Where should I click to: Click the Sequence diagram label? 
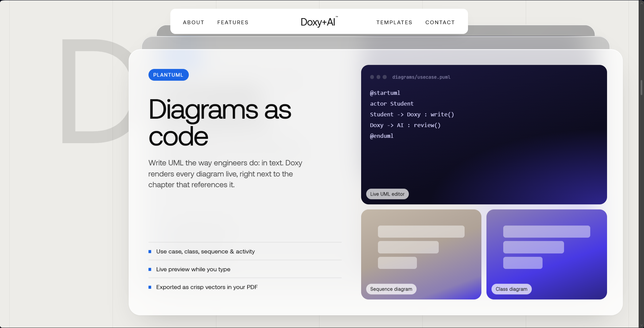pos(391,289)
